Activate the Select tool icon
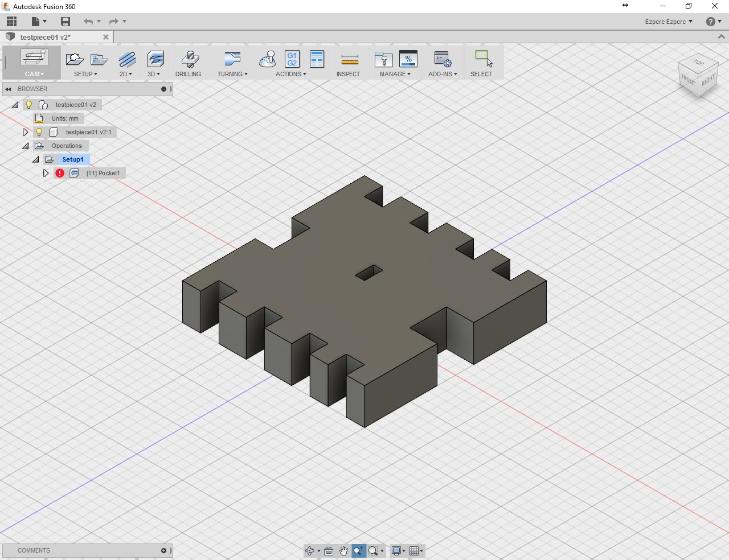The image size is (729, 560). (484, 59)
